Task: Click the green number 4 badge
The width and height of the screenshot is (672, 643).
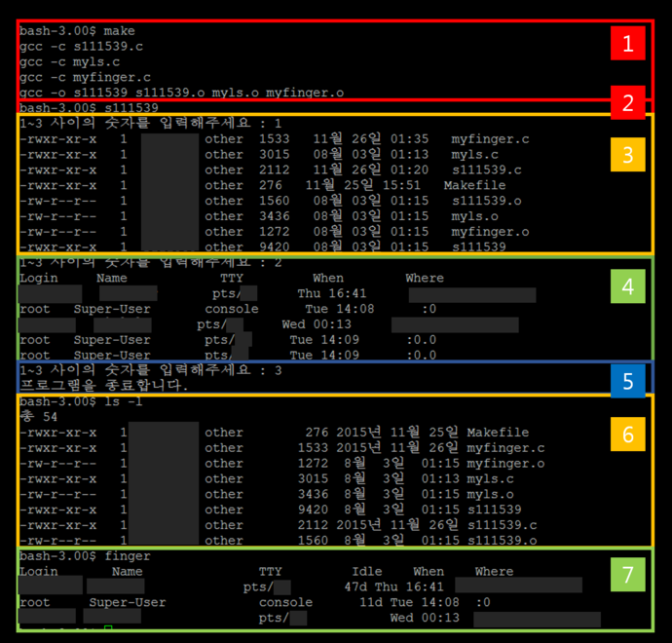Action: [x=628, y=288]
